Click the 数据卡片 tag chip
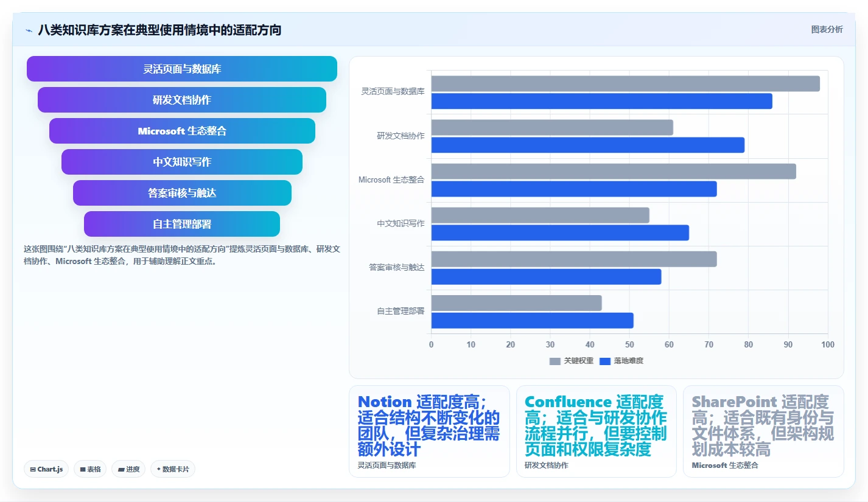Image resolution: width=868 pixels, height=502 pixels. [x=173, y=469]
